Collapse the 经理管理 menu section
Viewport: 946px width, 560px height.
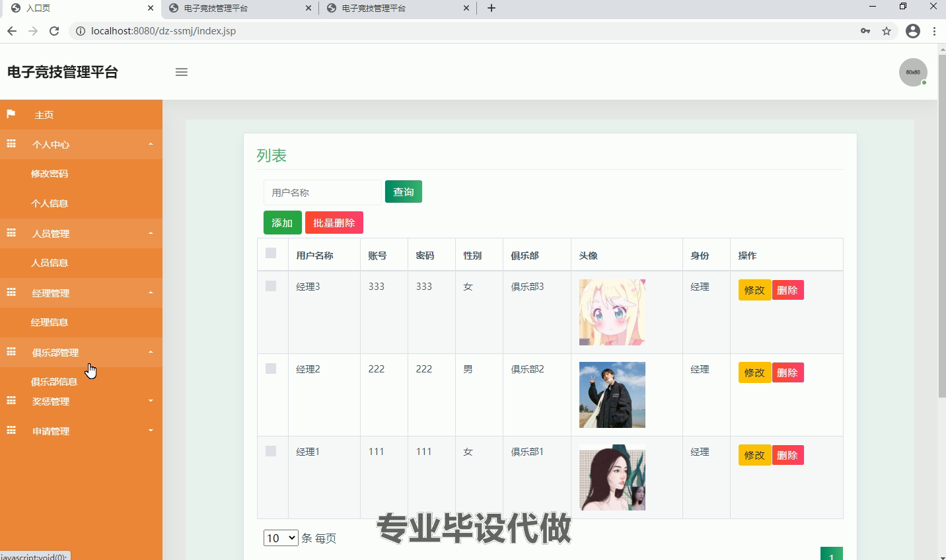point(151,293)
